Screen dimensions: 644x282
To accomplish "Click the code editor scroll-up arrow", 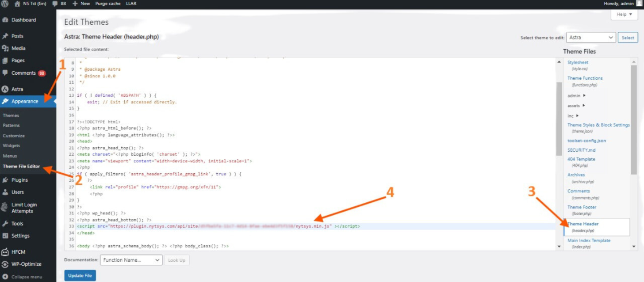I will (559, 61).
